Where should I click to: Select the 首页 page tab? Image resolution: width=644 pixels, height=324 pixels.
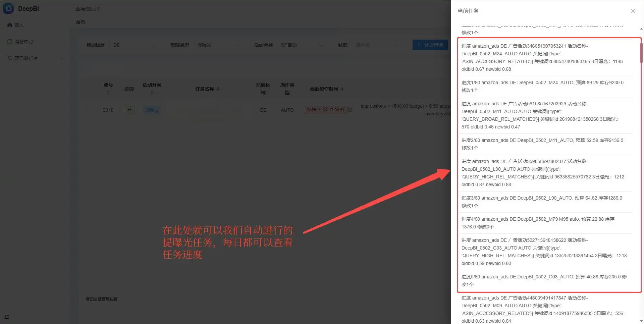[80, 22]
